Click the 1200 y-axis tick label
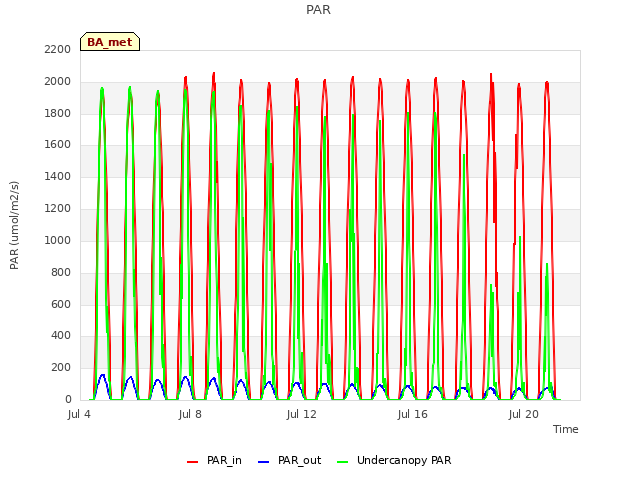 [x=58, y=209]
